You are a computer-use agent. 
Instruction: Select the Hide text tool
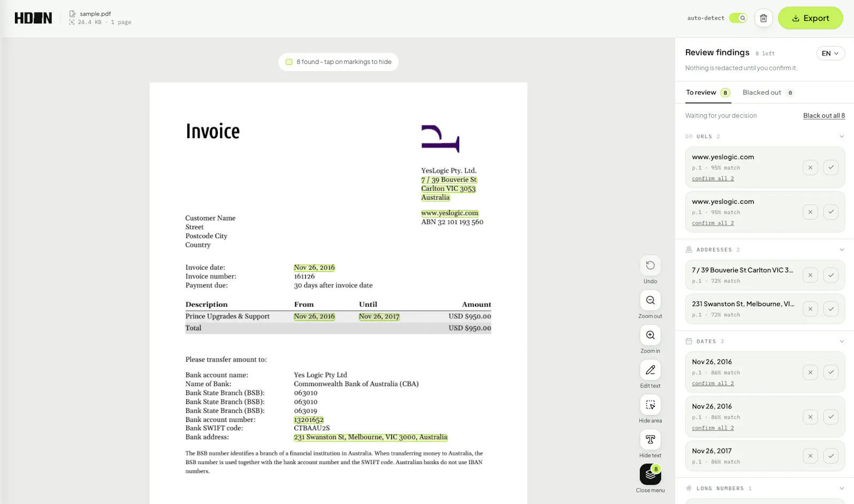click(x=650, y=439)
